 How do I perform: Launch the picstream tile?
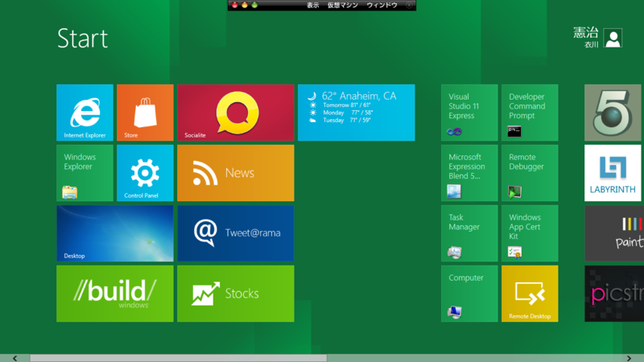614,294
